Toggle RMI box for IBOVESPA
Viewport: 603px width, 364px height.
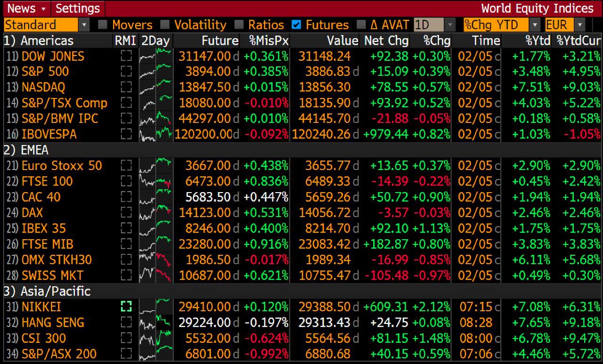tap(126, 134)
